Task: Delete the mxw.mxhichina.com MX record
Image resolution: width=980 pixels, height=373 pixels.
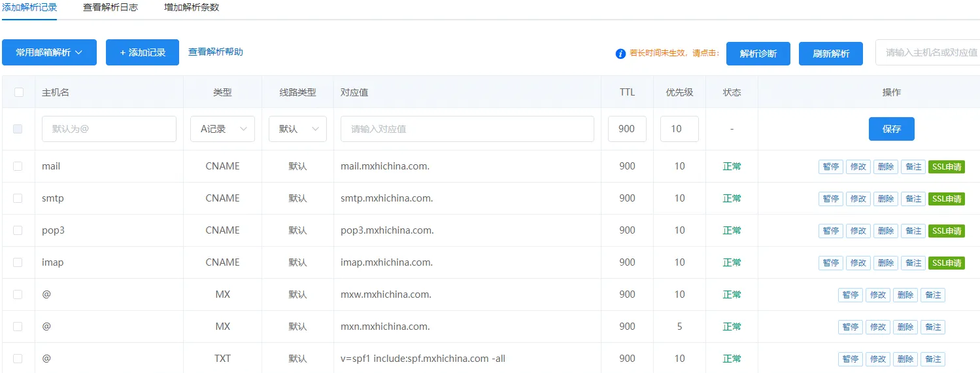Action: coord(905,295)
